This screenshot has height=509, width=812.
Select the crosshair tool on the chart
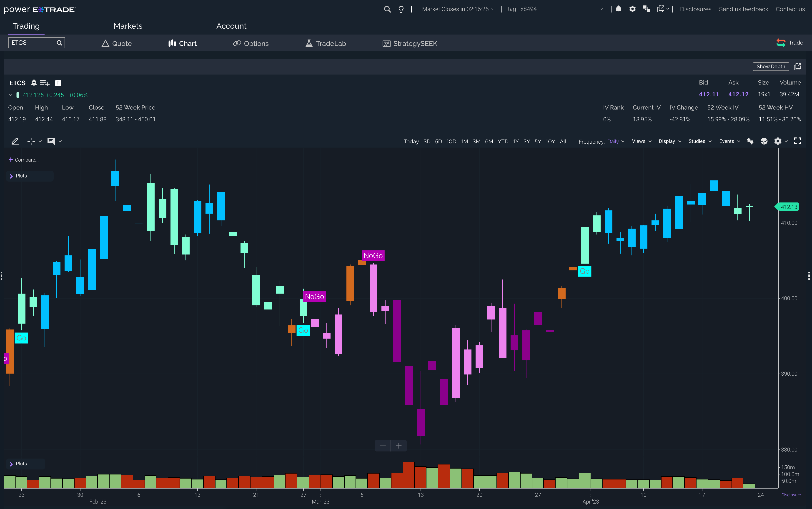31,141
